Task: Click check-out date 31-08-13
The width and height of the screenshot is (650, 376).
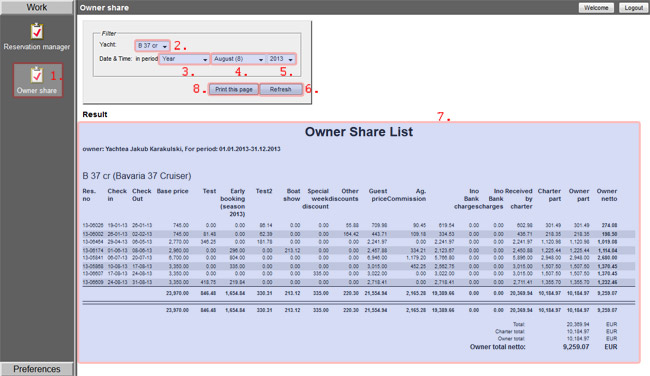Action: click(142, 282)
